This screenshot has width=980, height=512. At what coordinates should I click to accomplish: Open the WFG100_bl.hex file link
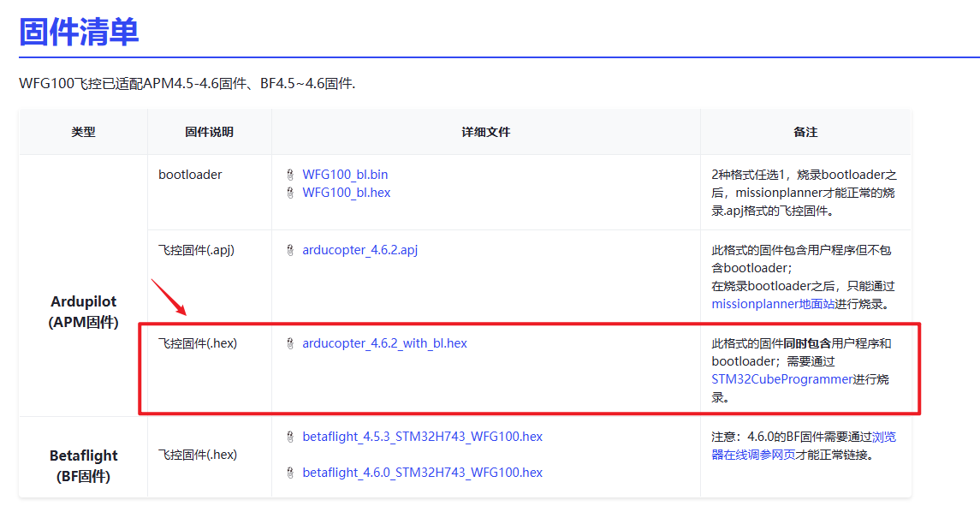tap(346, 193)
